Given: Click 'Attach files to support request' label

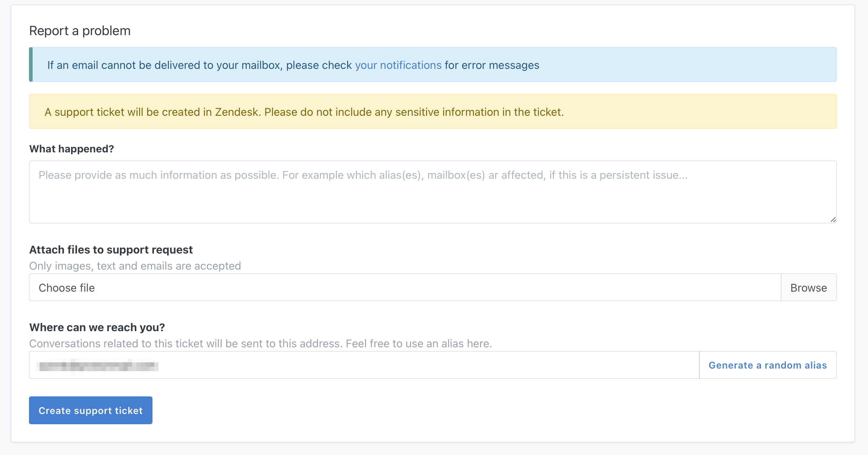Looking at the screenshot, I should 111,249.
